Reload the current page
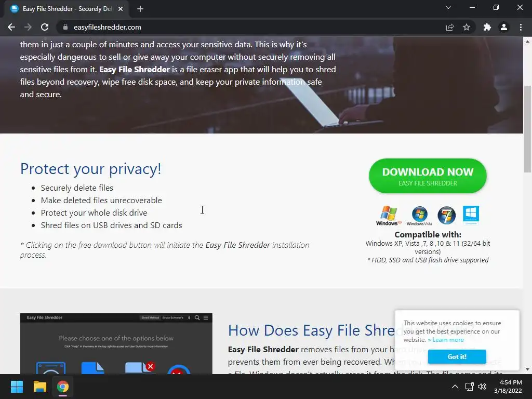The height and width of the screenshot is (399, 532). click(45, 27)
